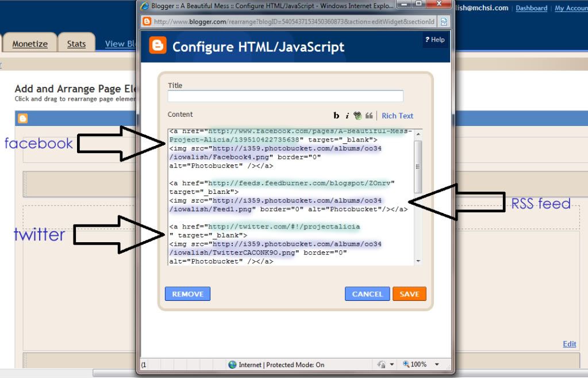Click the compatibility view icon beside the address bar
Viewport: 588px width, 378px height.
(x=444, y=21)
